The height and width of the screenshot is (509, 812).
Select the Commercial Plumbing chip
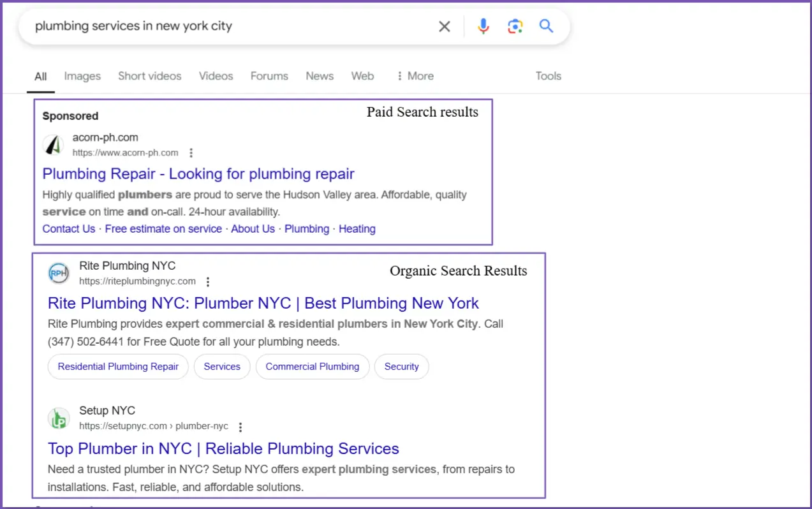(312, 366)
